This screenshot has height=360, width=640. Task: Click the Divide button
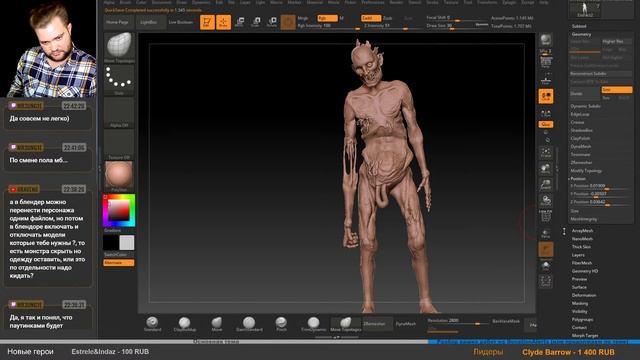click(584, 93)
